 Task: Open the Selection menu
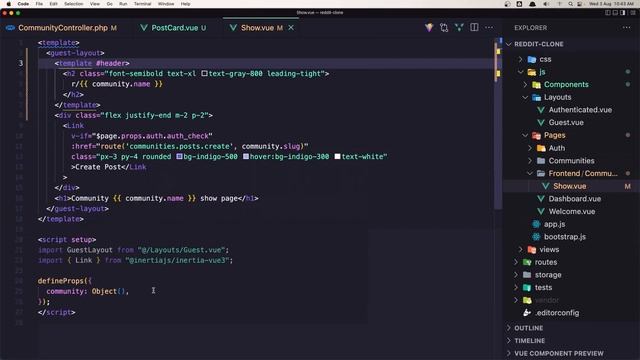[x=73, y=4]
